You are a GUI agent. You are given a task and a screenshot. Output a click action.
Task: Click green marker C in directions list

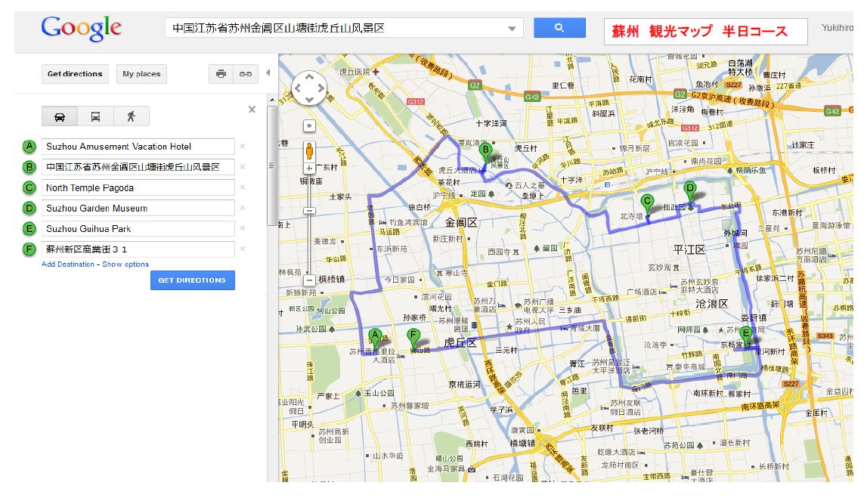pyautogui.click(x=29, y=188)
